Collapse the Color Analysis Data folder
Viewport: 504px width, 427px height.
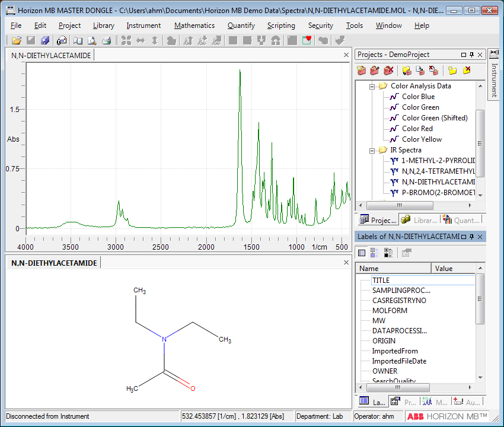point(372,86)
